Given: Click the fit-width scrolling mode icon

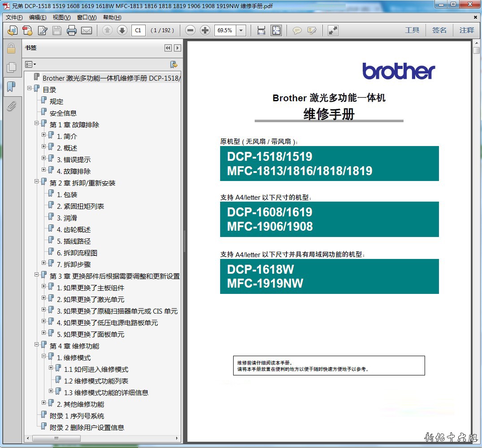Looking at the screenshot, I should (261, 30).
